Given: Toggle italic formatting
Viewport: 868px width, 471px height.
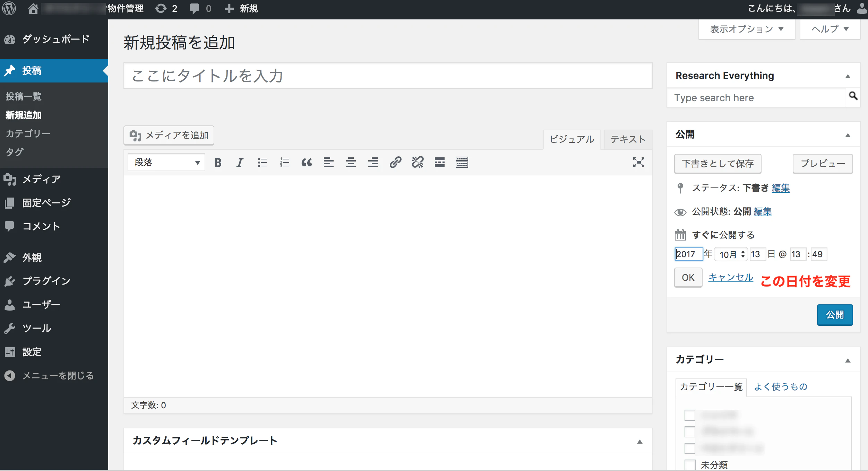Looking at the screenshot, I should tap(240, 162).
